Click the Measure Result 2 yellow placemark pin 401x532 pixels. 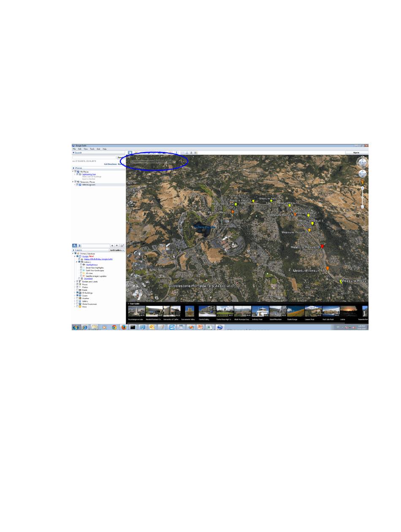(x=236, y=205)
